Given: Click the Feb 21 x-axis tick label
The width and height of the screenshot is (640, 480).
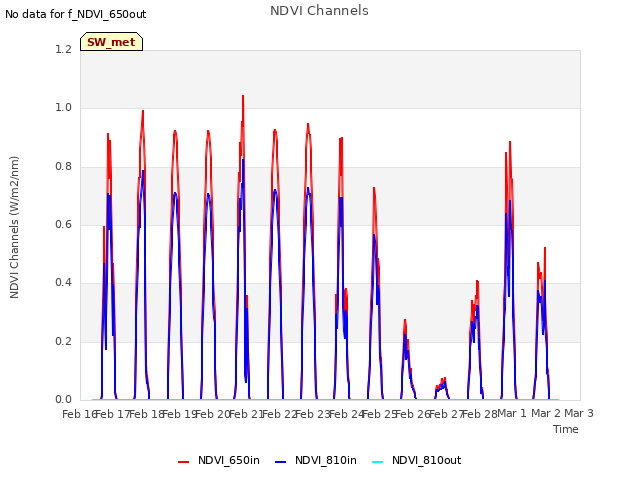Looking at the screenshot, I should (245, 414).
